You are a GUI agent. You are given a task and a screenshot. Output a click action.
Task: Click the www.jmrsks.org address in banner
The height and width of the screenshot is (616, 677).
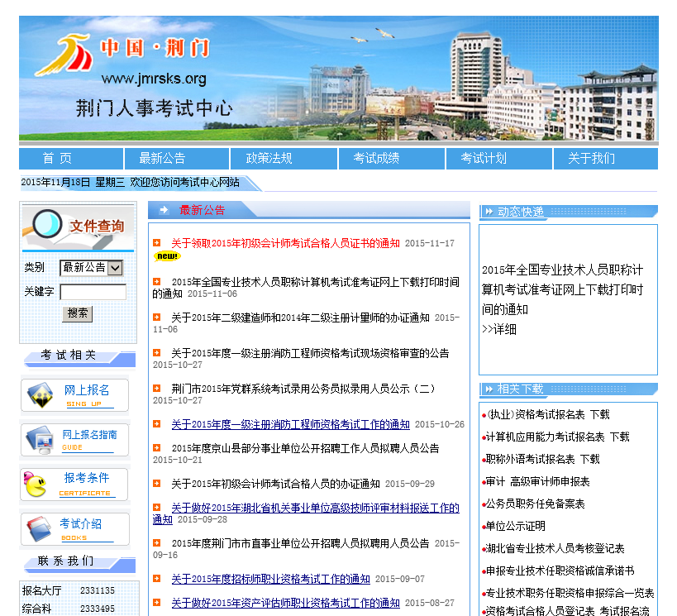click(154, 79)
